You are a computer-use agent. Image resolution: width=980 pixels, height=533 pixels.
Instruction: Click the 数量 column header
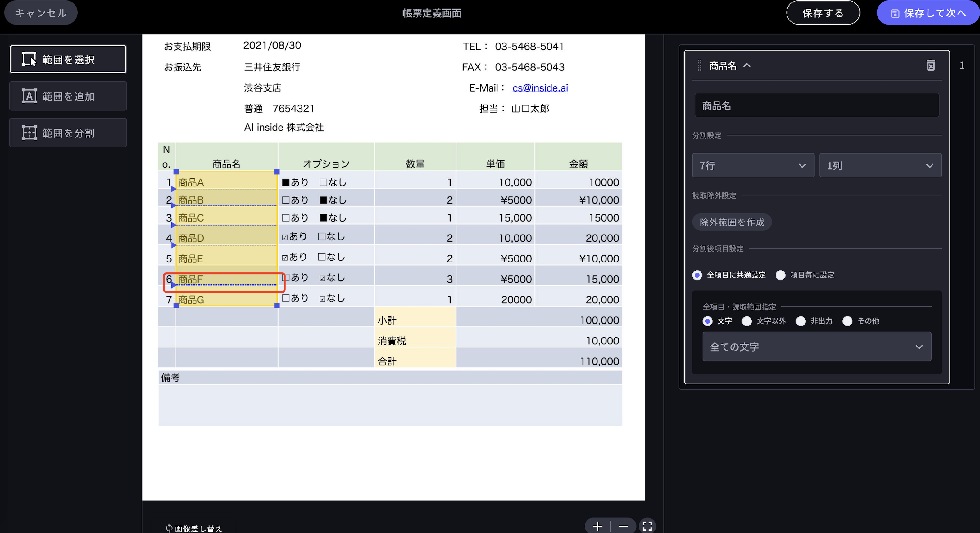coord(415,157)
